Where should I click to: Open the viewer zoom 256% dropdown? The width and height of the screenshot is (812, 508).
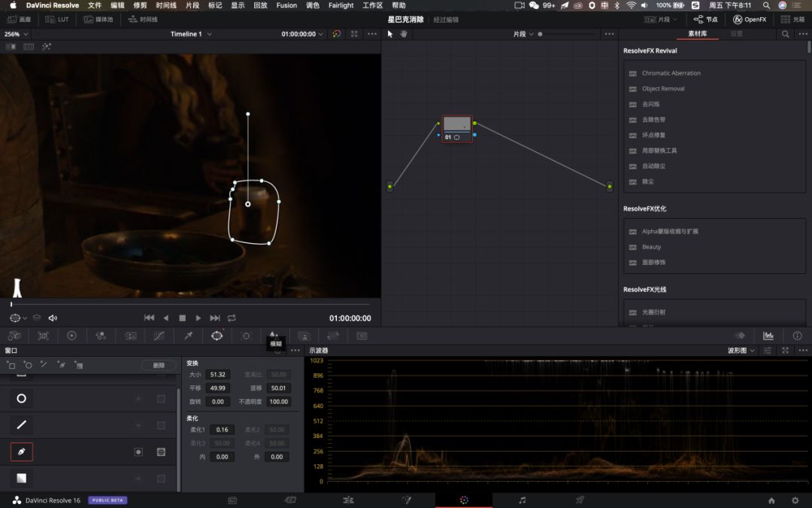(16, 34)
